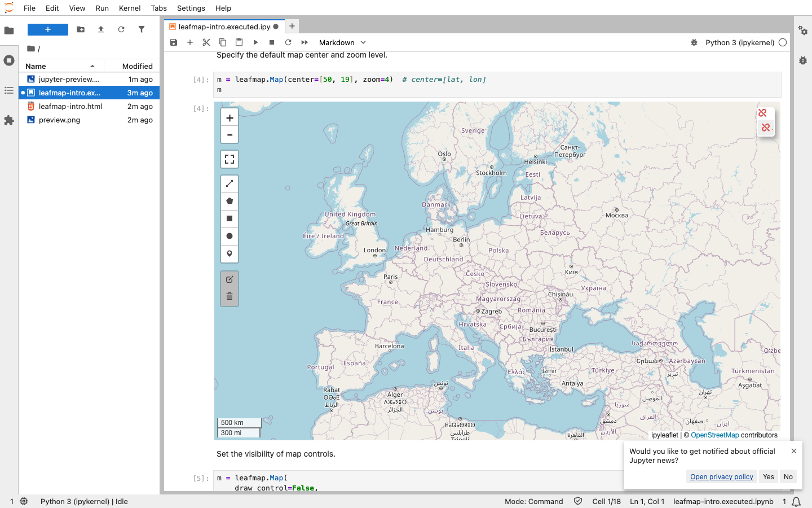The height and width of the screenshot is (508, 812).
Task: Select the leafmap-intro.executed.ipynb tab
Action: (224, 27)
